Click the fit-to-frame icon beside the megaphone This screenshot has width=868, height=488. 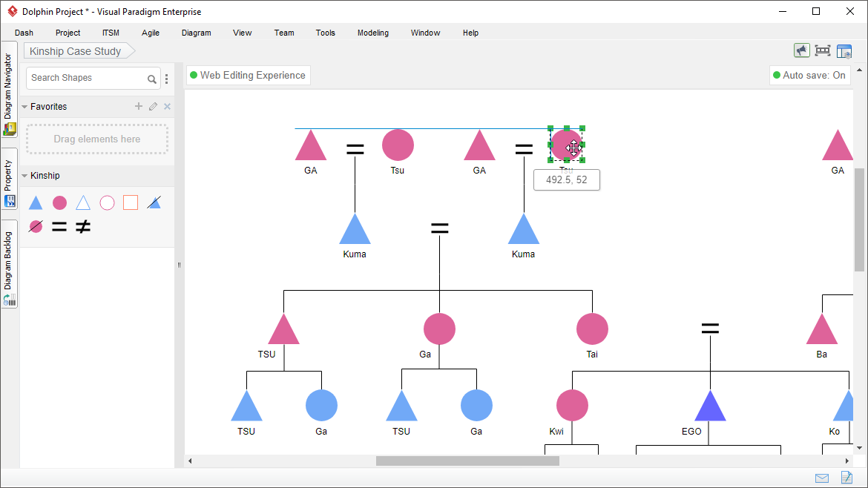tap(823, 51)
